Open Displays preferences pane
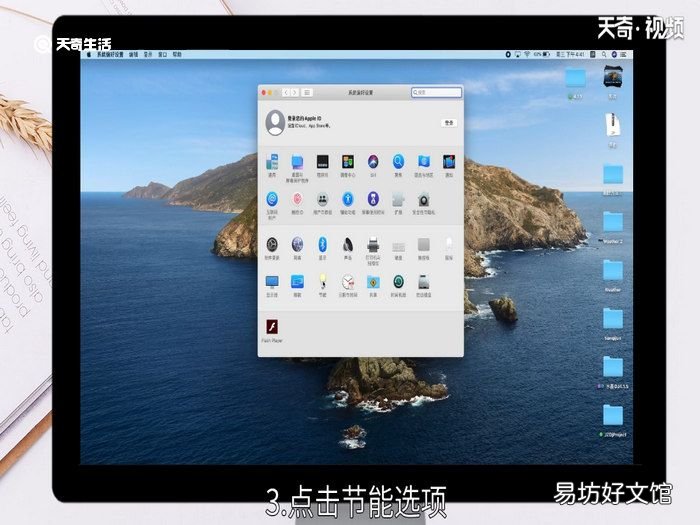This screenshot has width=700, height=525. [272, 282]
